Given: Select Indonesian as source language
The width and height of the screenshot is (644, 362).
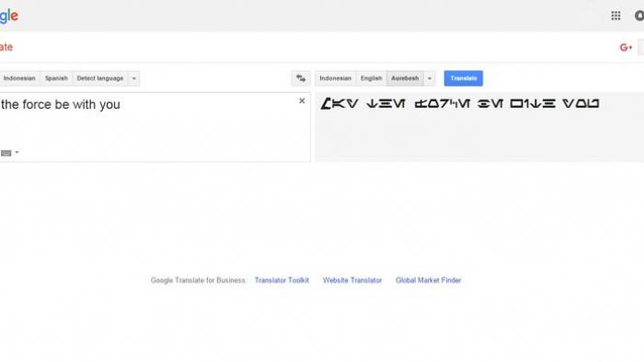Looking at the screenshot, I should point(19,78).
